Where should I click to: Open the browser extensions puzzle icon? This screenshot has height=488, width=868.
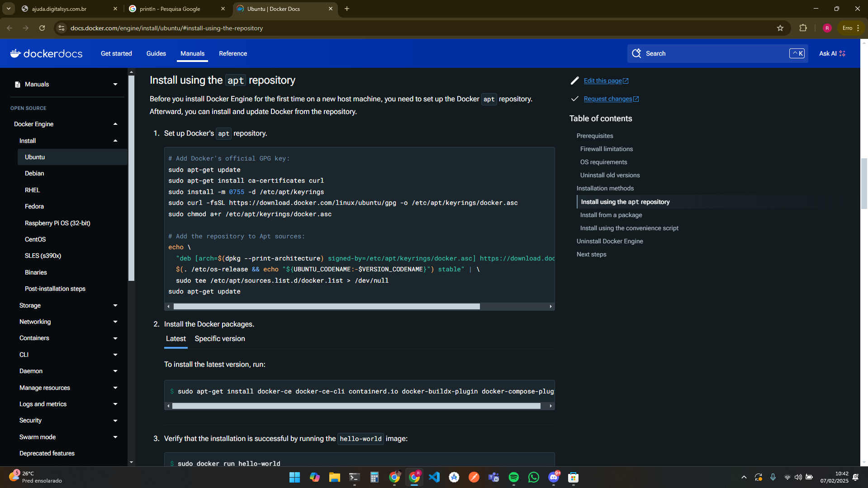803,28
